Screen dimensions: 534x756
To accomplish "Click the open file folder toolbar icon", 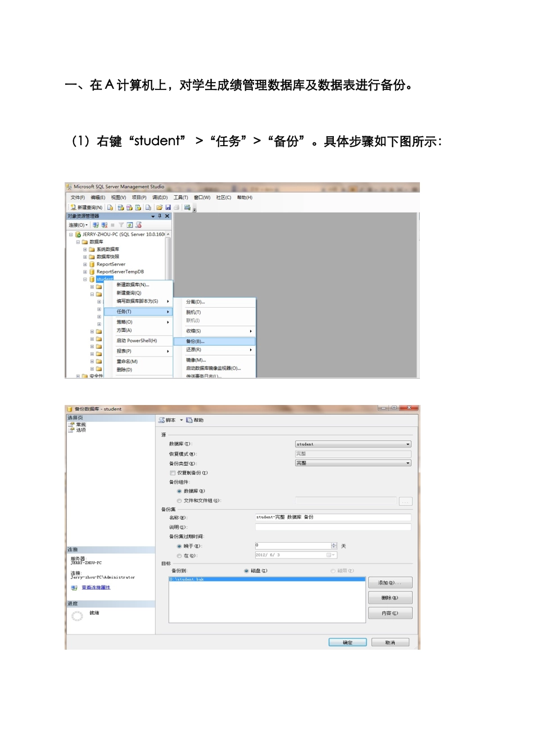I will pos(160,208).
